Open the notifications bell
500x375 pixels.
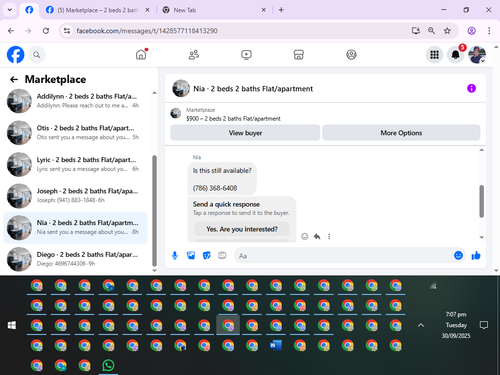(456, 55)
